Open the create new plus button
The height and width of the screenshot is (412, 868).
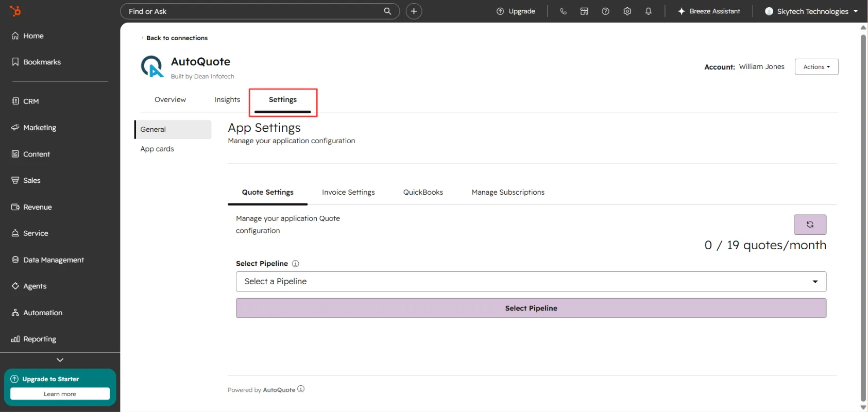point(414,11)
